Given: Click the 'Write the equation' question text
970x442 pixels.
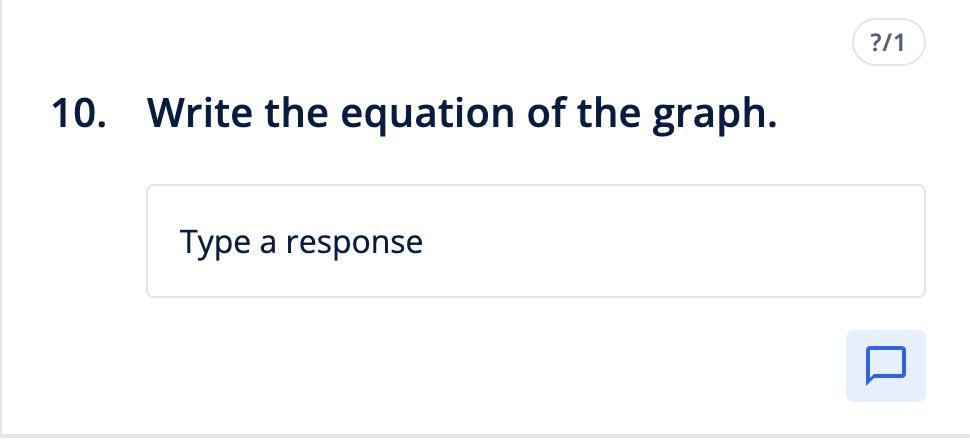Looking at the screenshot, I should tap(461, 113).
